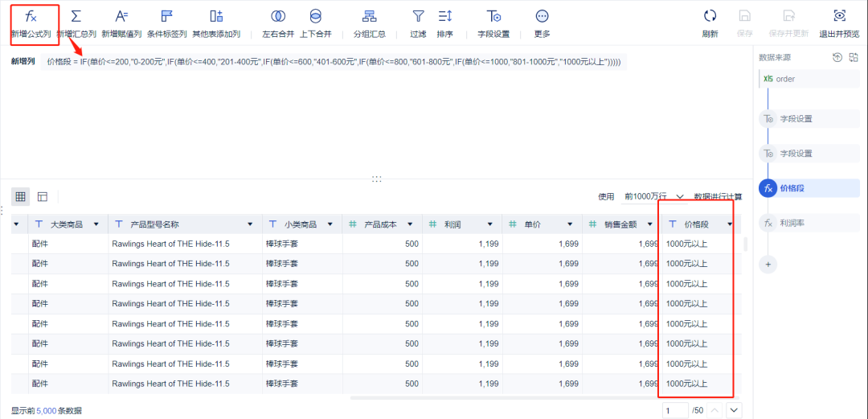This screenshot has height=419, width=868.
Task: Select the 条件标签列 conditional label tool
Action: [x=166, y=25]
